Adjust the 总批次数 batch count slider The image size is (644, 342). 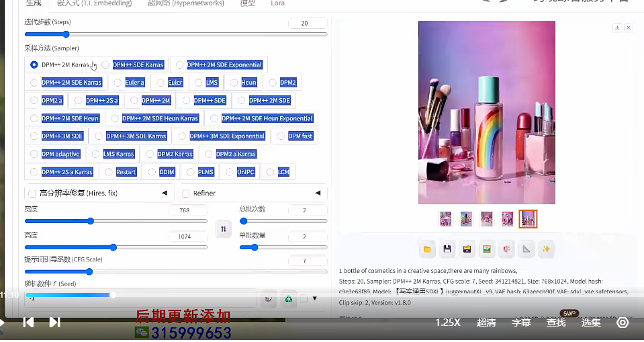pos(283,221)
